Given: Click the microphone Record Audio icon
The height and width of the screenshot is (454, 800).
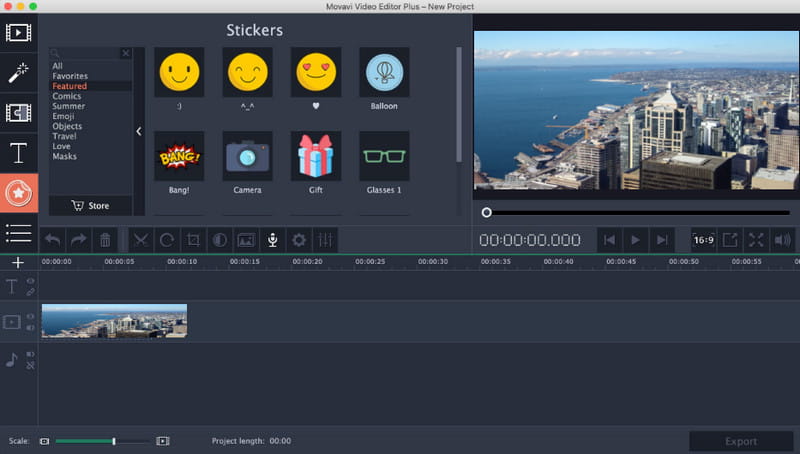Looking at the screenshot, I should pos(272,240).
